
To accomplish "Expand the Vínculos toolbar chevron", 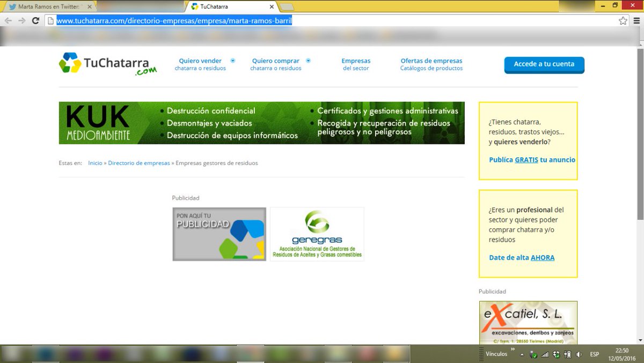I will click(512, 350).
